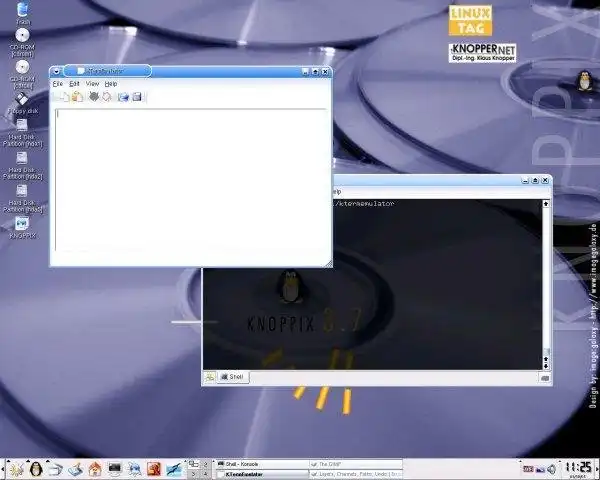Click the blue system tray icon
The height and width of the screenshot is (480, 600).
(540, 470)
